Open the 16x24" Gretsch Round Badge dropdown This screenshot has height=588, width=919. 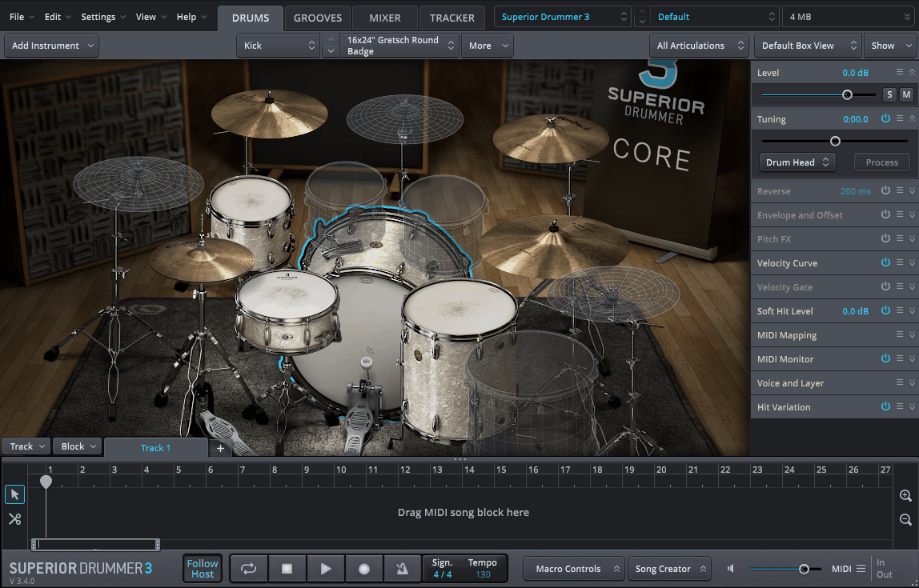[400, 46]
